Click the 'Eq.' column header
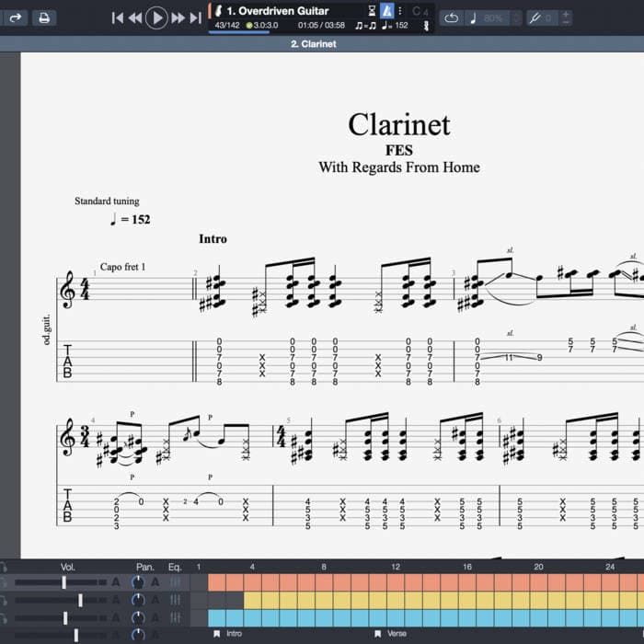 [175, 568]
